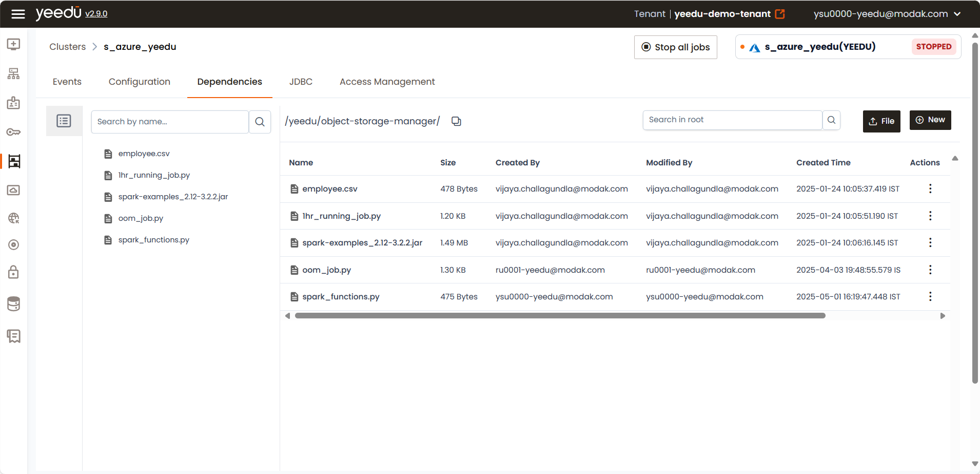Select the Dependencies tab
Screen dimensions: 980x474
point(230,82)
